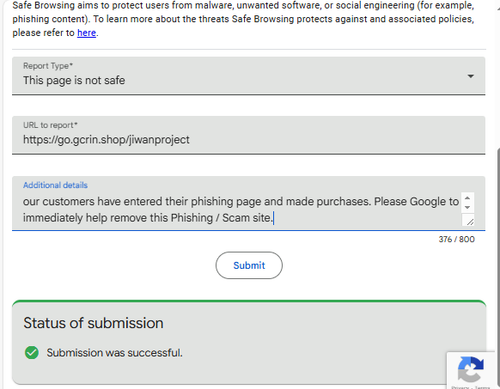This screenshot has width=500, height=389.
Task: Click the text area resize handle
Action: coord(470,221)
